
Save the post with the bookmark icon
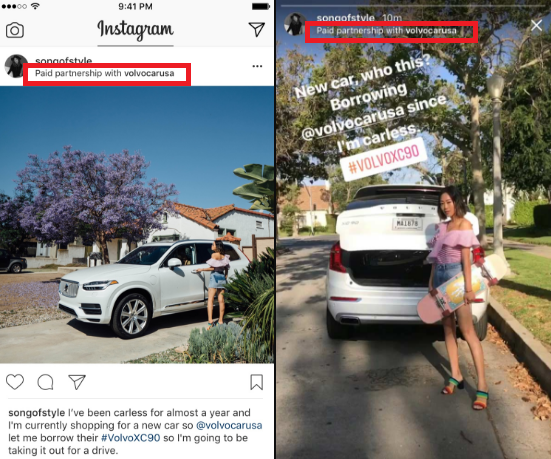click(257, 382)
